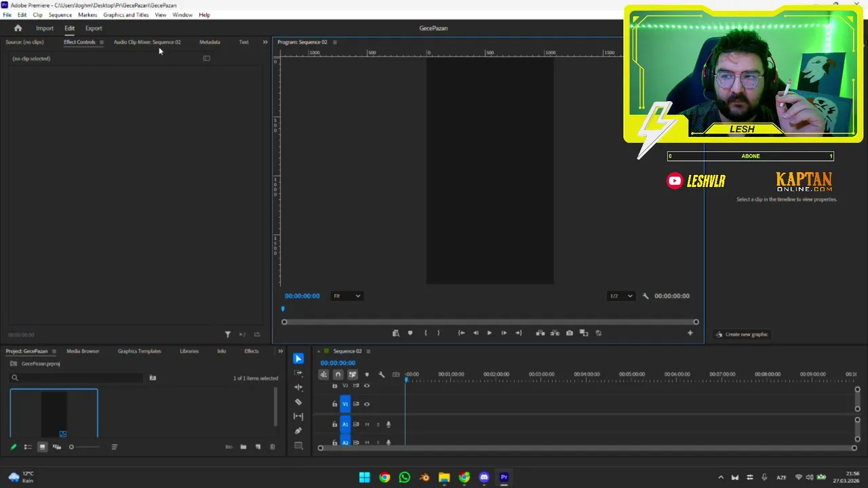The height and width of the screenshot is (488, 868).
Task: Select the Selection tool arrow
Action: coord(298,359)
